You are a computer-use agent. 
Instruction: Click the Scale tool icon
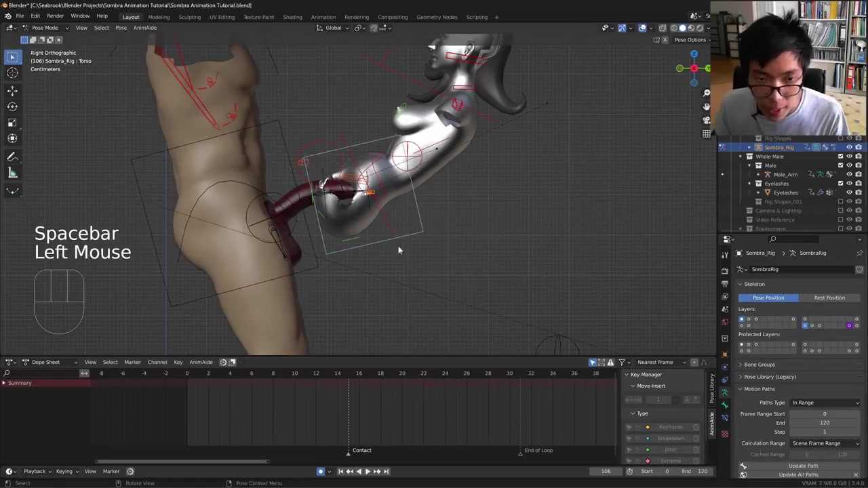click(12, 123)
